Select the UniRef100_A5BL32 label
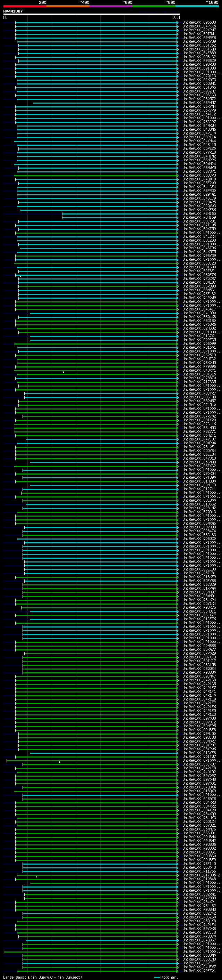The image size is (222, 980). [x=199, y=57]
